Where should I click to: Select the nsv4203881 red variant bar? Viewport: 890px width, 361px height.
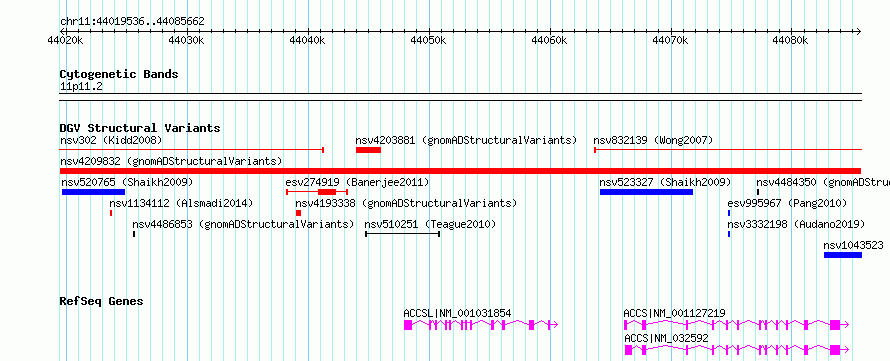(x=368, y=150)
